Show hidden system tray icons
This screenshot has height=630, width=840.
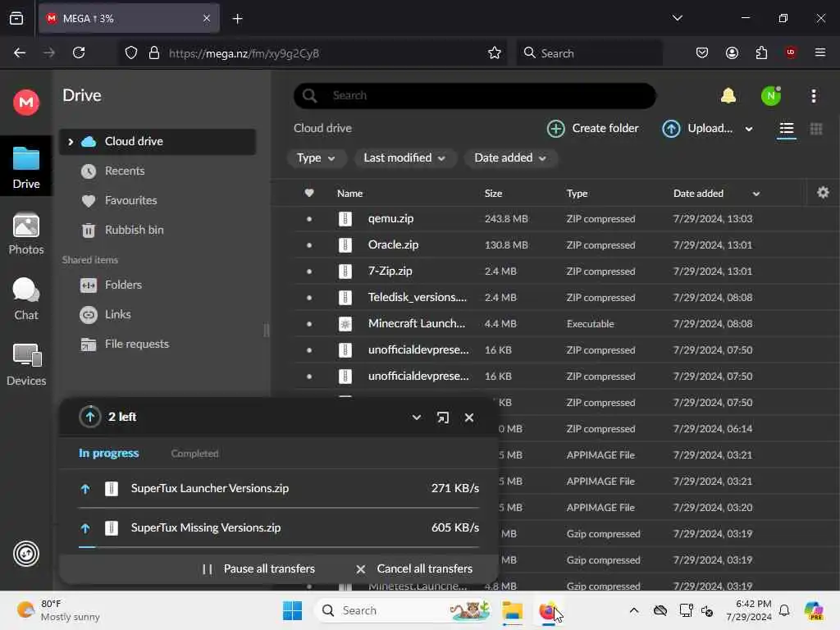633,610
